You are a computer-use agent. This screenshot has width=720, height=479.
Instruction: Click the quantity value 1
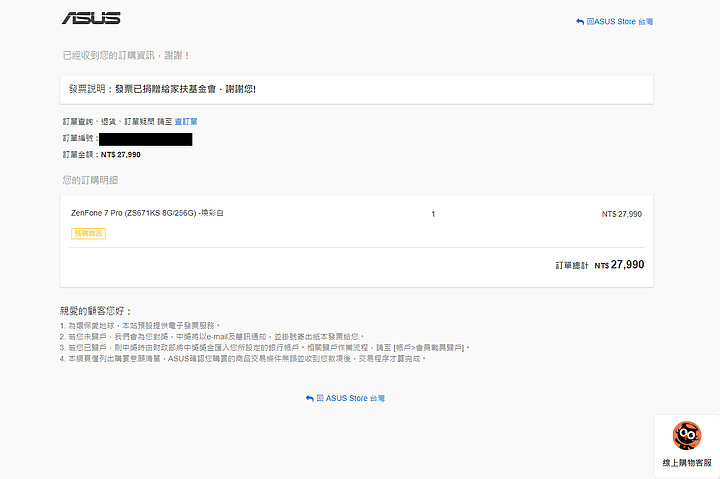coord(433,214)
